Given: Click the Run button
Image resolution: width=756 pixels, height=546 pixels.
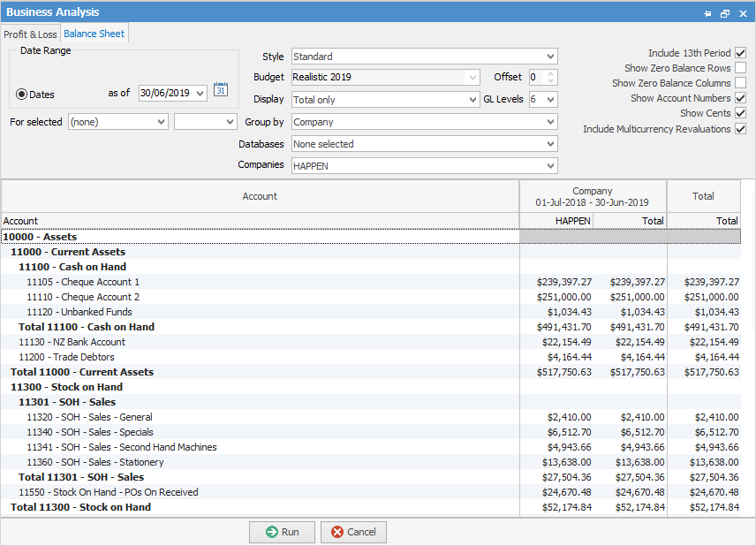Looking at the screenshot, I should click(282, 532).
